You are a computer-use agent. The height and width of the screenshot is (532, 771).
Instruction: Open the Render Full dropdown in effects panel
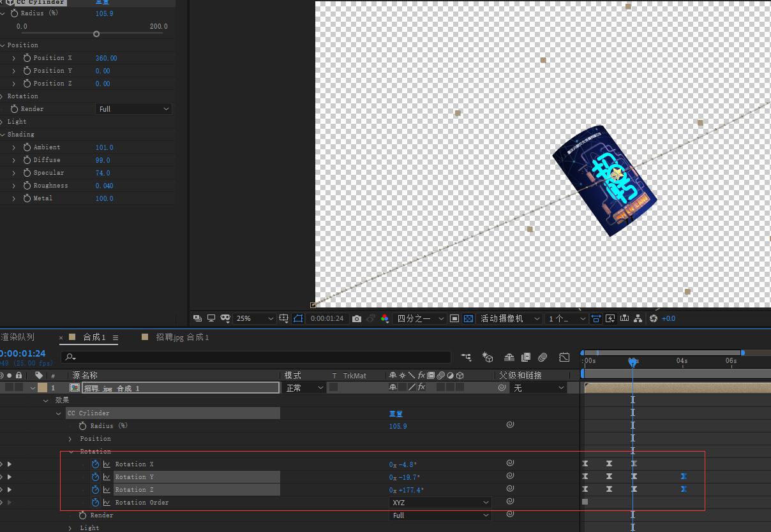(134, 109)
